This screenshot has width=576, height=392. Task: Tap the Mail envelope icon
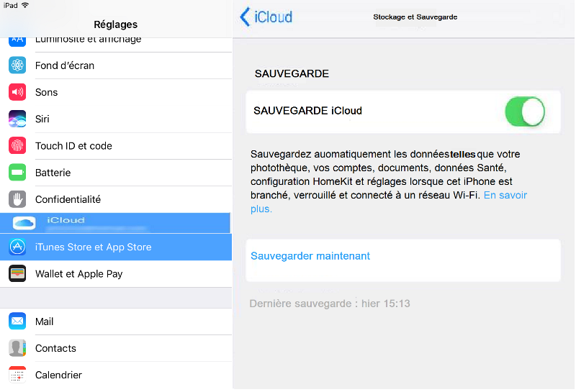[x=17, y=322]
